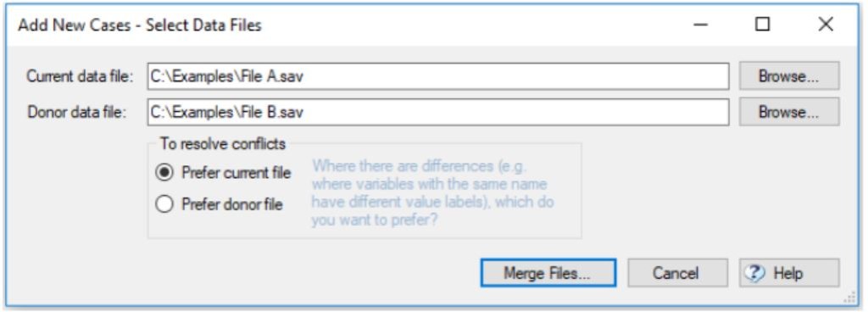Click the question mark Help icon
This screenshot has width=868, height=312.
point(755,273)
